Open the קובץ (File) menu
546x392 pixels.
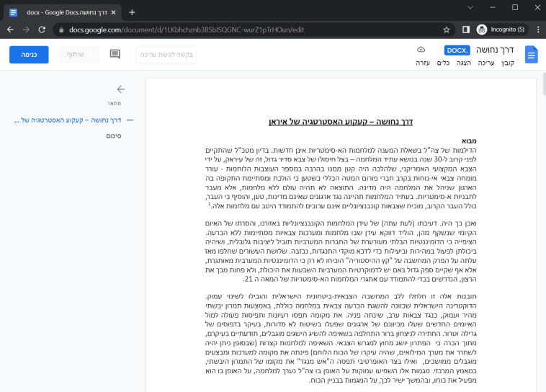click(x=508, y=63)
